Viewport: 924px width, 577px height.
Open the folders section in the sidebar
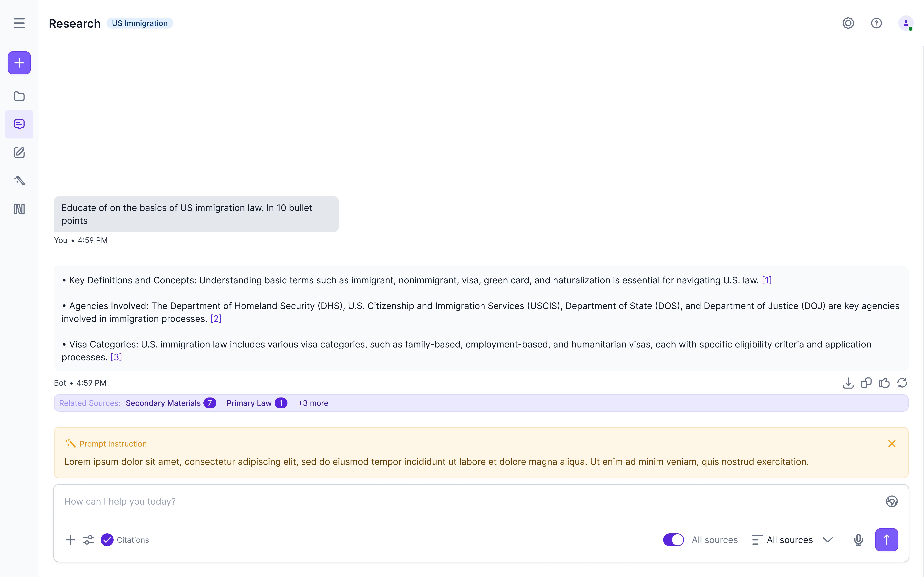pyautogui.click(x=19, y=96)
